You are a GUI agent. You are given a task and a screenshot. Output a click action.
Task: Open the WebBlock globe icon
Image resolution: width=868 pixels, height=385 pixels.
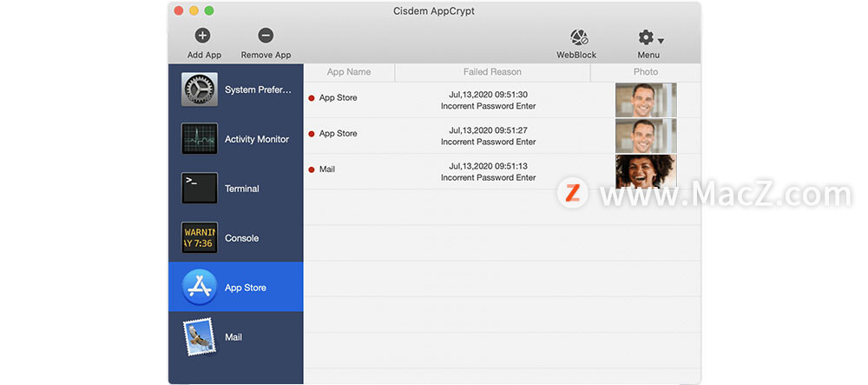pyautogui.click(x=578, y=37)
